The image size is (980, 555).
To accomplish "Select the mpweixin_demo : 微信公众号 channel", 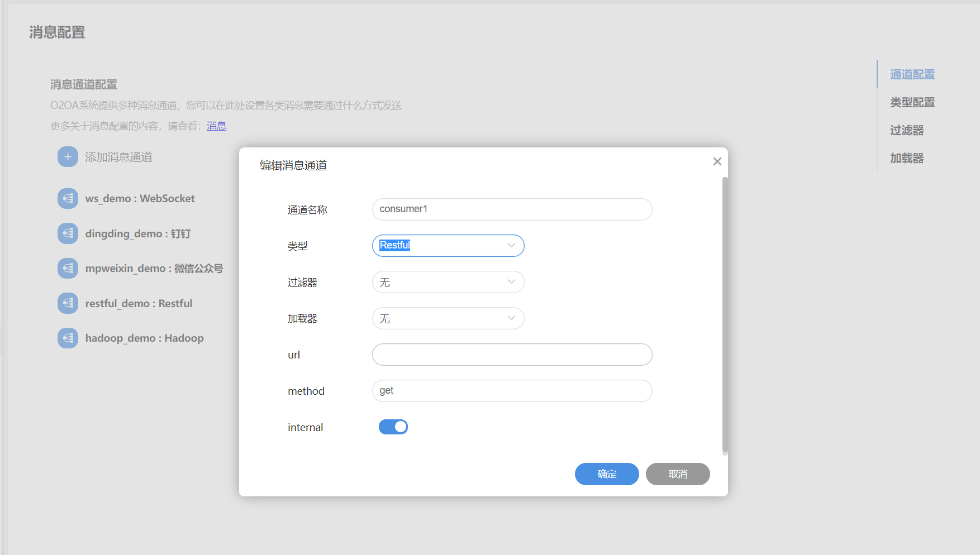I will click(154, 268).
